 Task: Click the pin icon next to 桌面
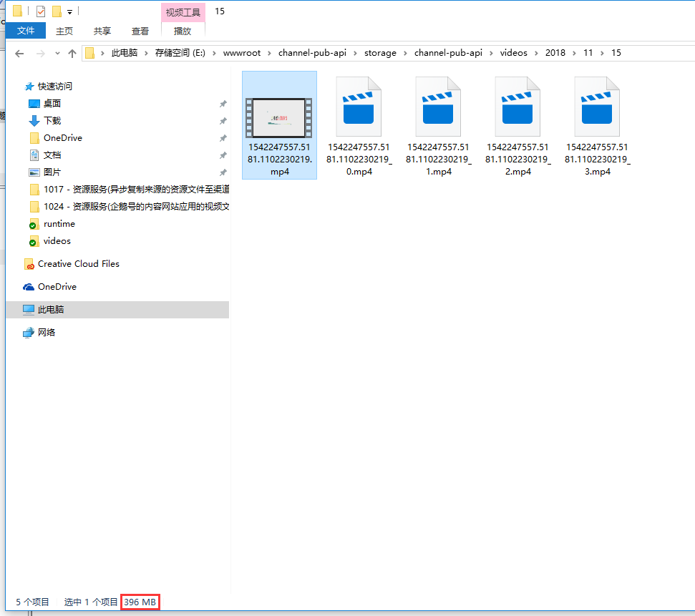click(223, 104)
